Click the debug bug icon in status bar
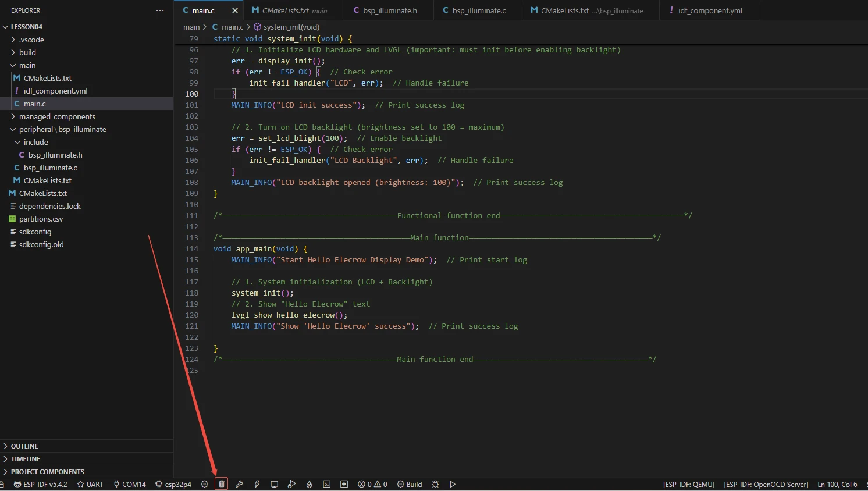The height and width of the screenshot is (491, 868). tap(435, 484)
